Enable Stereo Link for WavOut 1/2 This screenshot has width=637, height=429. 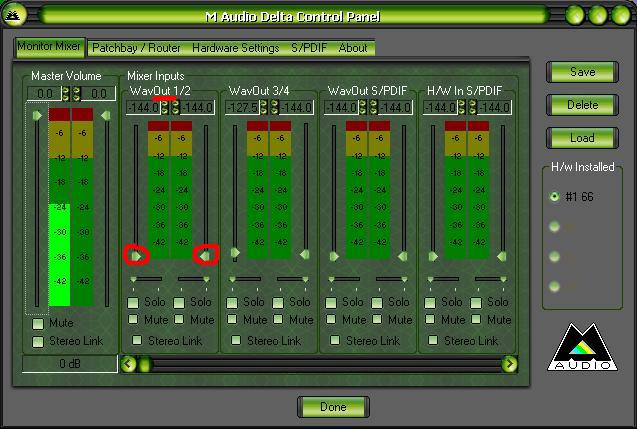pyautogui.click(x=137, y=340)
